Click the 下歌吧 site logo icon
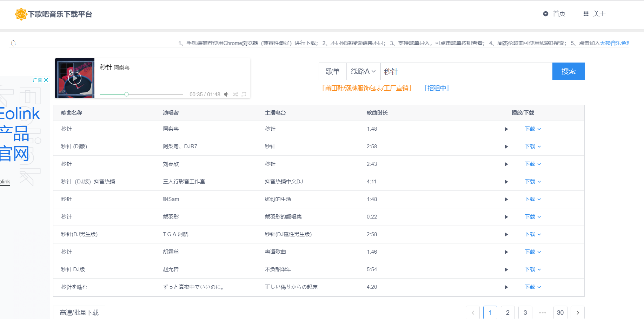The height and width of the screenshot is (319, 644). 21,14
